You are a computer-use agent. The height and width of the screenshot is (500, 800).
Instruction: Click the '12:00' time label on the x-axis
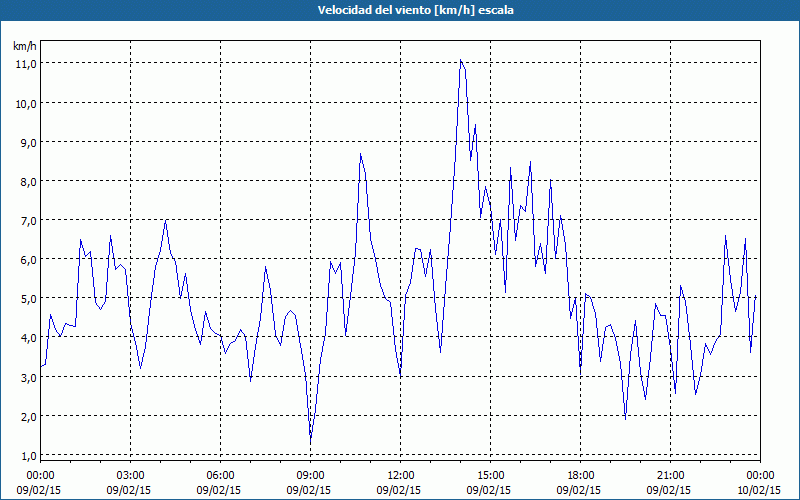401,476
